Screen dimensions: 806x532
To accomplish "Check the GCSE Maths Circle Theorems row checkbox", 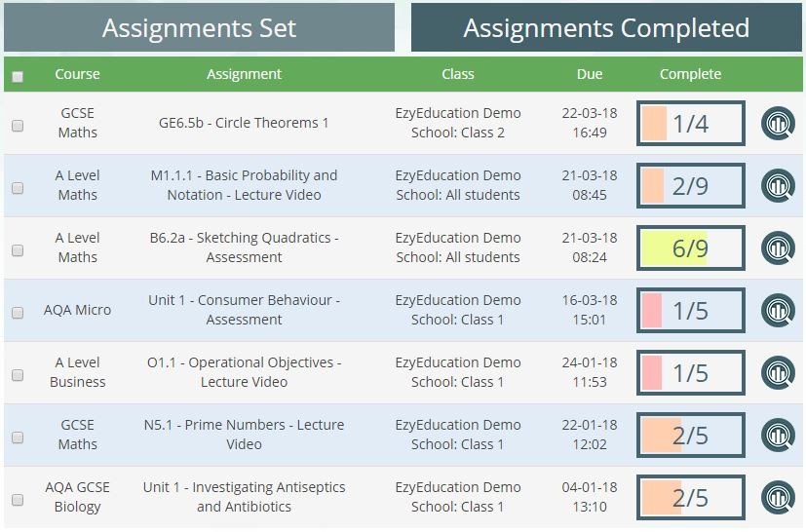I will (x=18, y=126).
